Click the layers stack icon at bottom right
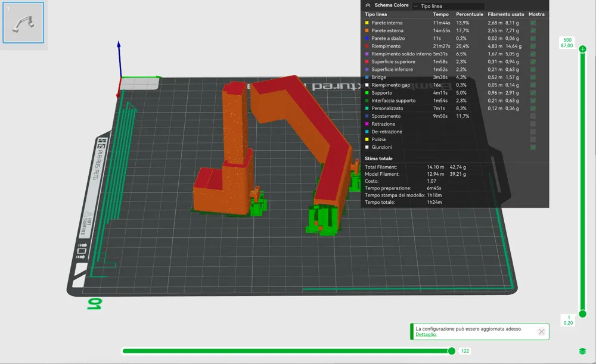Viewport: 596px width, 364px height. (x=582, y=351)
